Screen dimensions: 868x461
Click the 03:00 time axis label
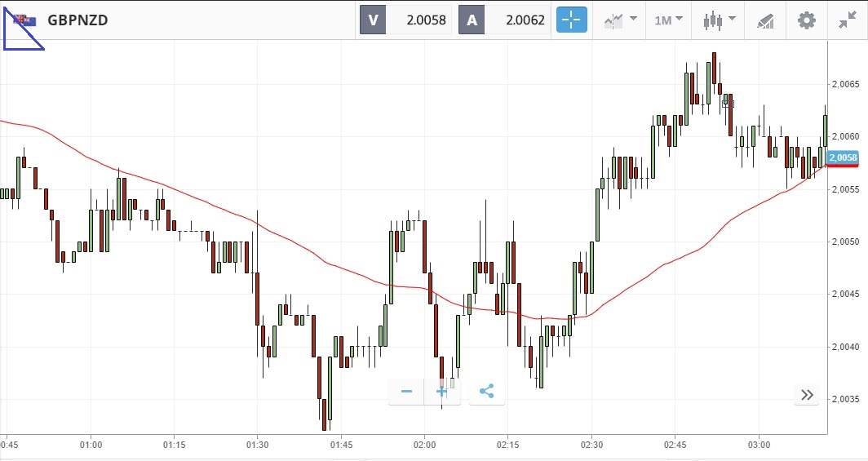point(759,445)
